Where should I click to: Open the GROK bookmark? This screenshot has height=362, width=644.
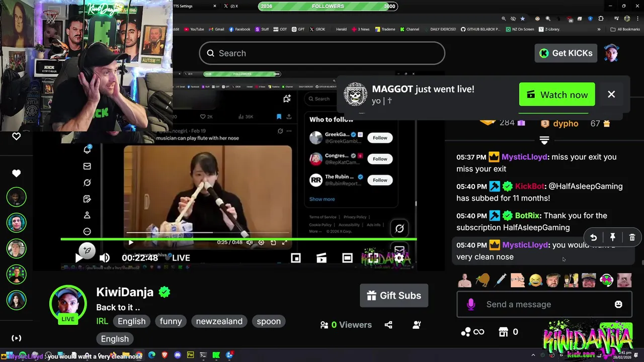317,29
